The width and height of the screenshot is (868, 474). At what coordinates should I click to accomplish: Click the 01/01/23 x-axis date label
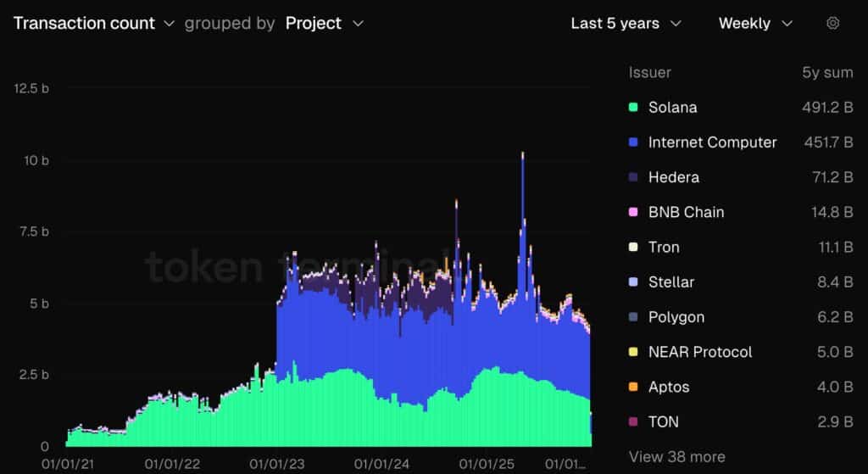[277, 464]
